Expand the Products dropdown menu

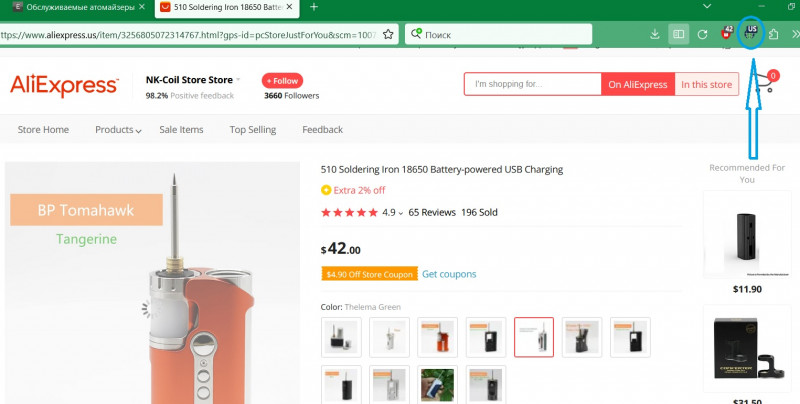pos(118,130)
